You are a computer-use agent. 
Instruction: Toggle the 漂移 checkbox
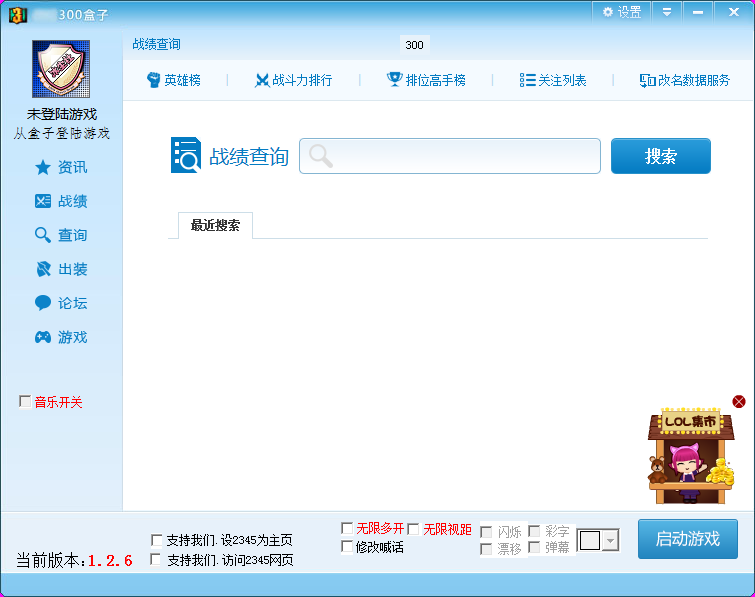(486, 549)
